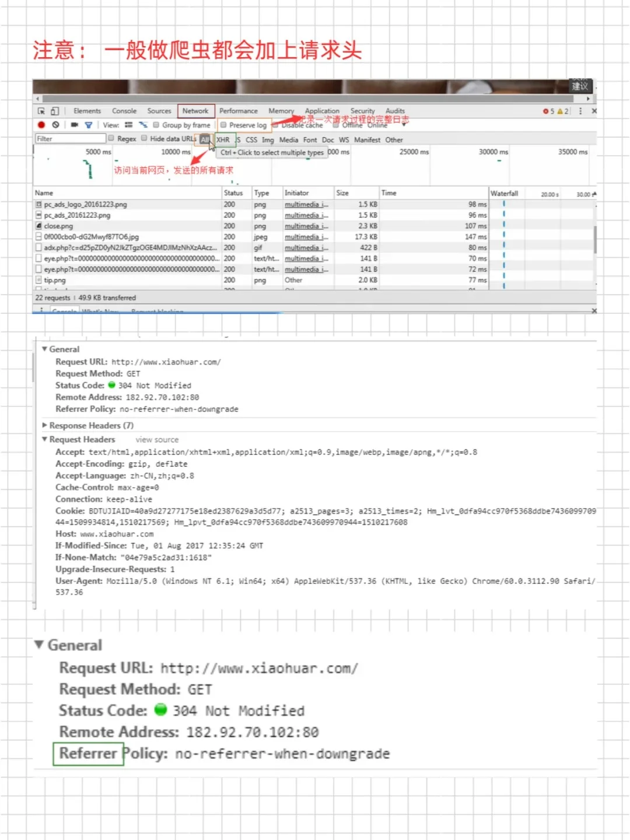
Task: Filter requests by XHR
Action: point(223,139)
